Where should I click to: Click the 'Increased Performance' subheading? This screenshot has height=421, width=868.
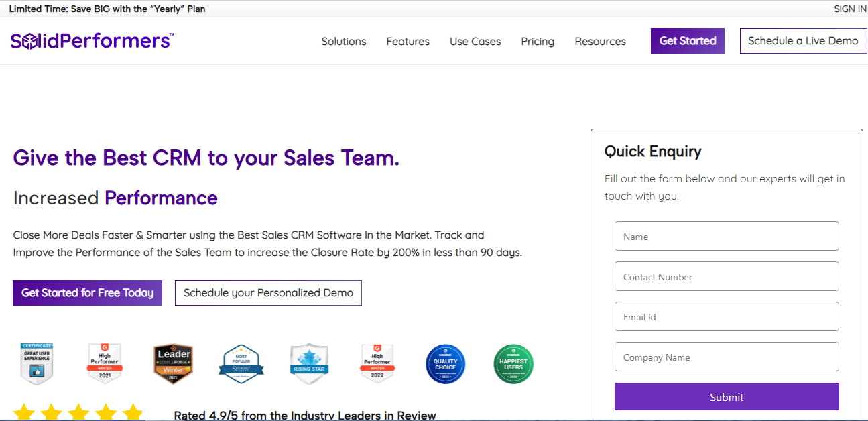pos(115,198)
